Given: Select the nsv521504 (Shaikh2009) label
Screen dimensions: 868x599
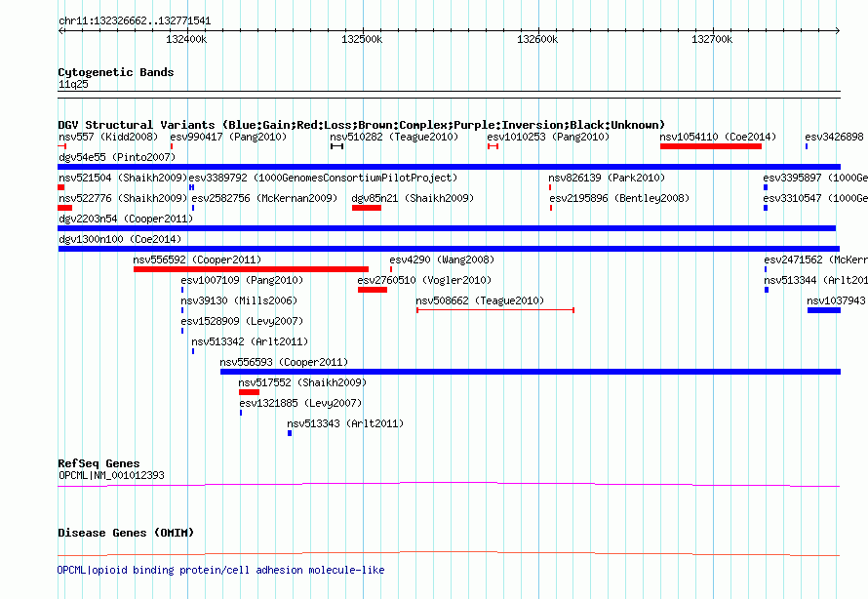Looking at the screenshot, I should pyautogui.click(x=123, y=178).
